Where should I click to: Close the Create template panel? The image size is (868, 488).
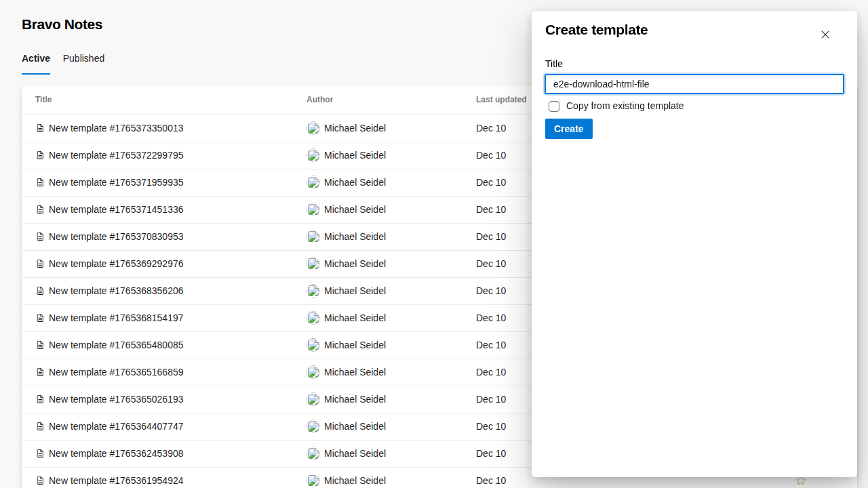click(x=825, y=35)
